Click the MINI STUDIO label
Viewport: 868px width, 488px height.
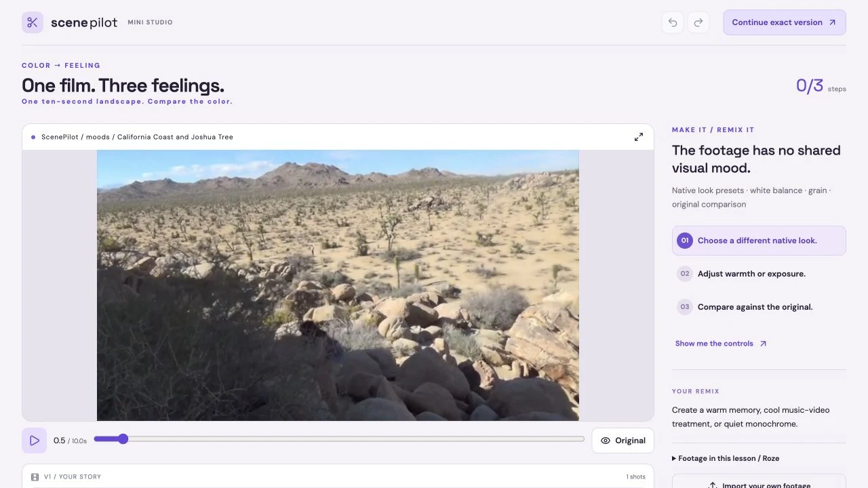point(150,22)
